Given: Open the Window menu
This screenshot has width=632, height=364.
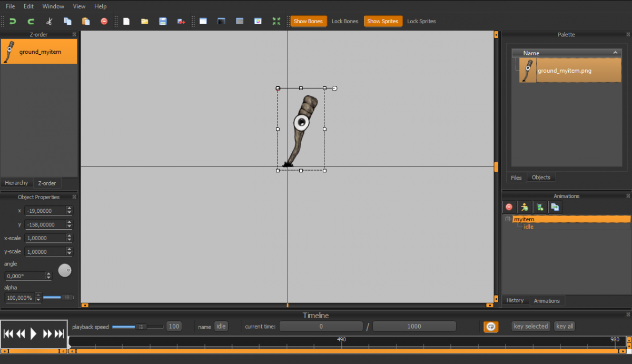Looking at the screenshot, I should [x=53, y=6].
